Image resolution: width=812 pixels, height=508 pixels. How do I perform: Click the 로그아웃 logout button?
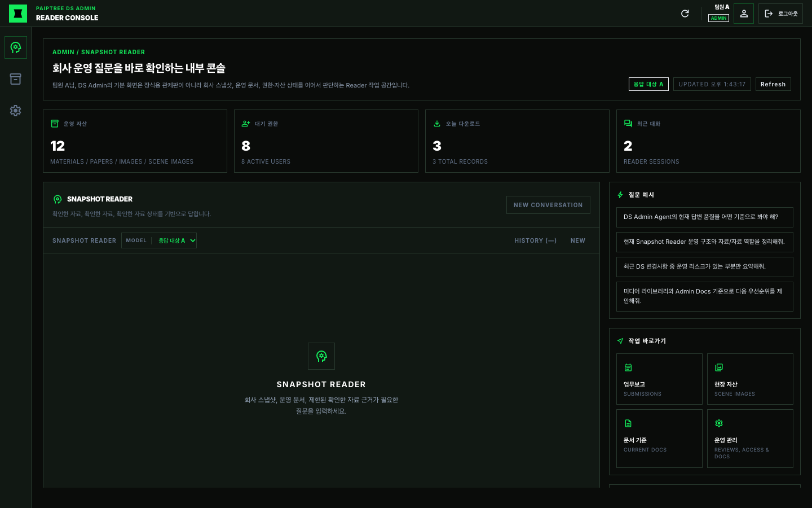pyautogui.click(x=780, y=14)
